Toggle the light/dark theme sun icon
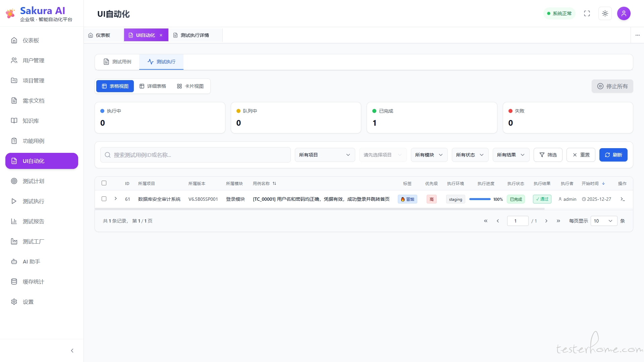The width and height of the screenshot is (644, 362). click(x=605, y=13)
